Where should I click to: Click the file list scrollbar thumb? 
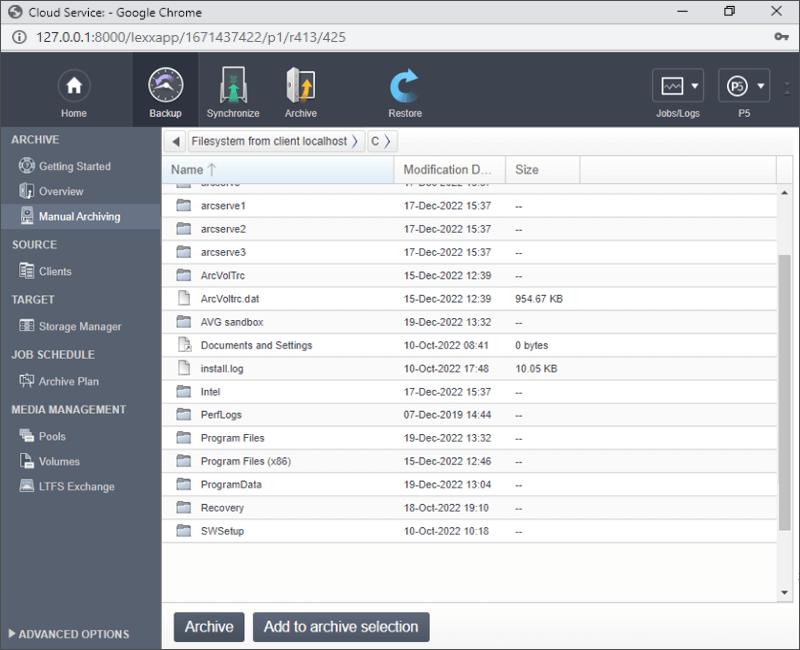click(x=784, y=392)
